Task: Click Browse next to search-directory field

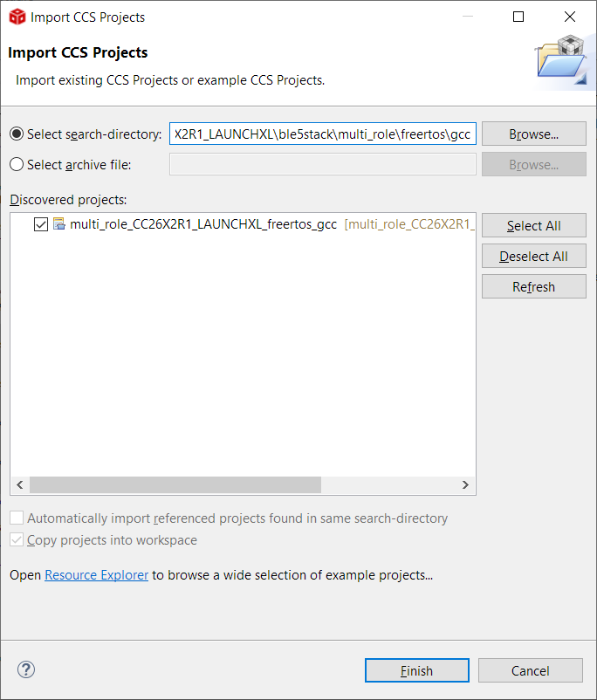Action: point(533,133)
